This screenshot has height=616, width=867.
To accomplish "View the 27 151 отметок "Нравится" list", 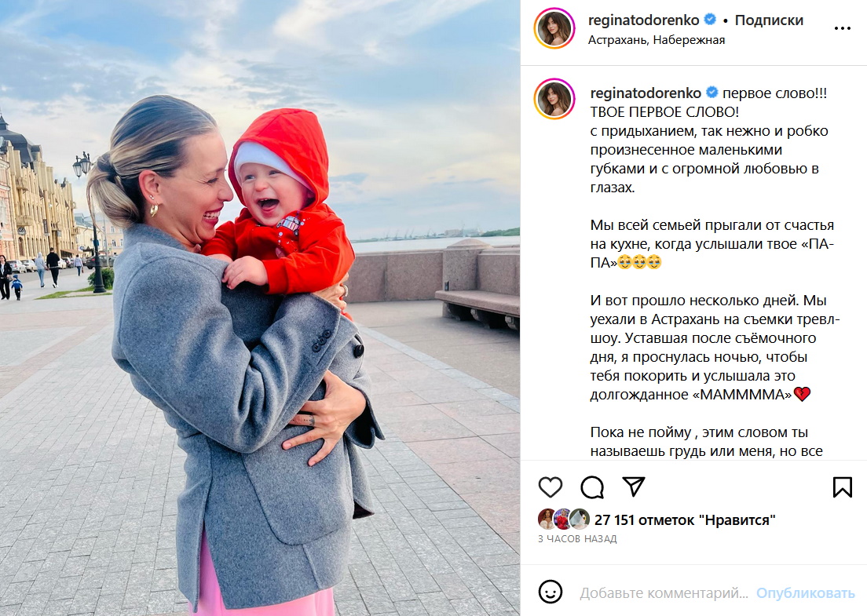I will coord(685,519).
